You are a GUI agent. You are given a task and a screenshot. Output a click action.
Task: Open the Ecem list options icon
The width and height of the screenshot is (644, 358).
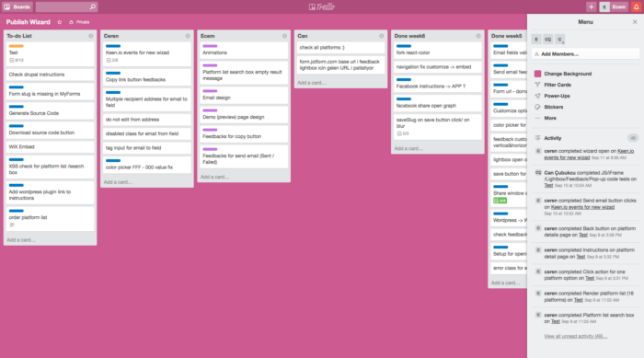[x=284, y=36]
